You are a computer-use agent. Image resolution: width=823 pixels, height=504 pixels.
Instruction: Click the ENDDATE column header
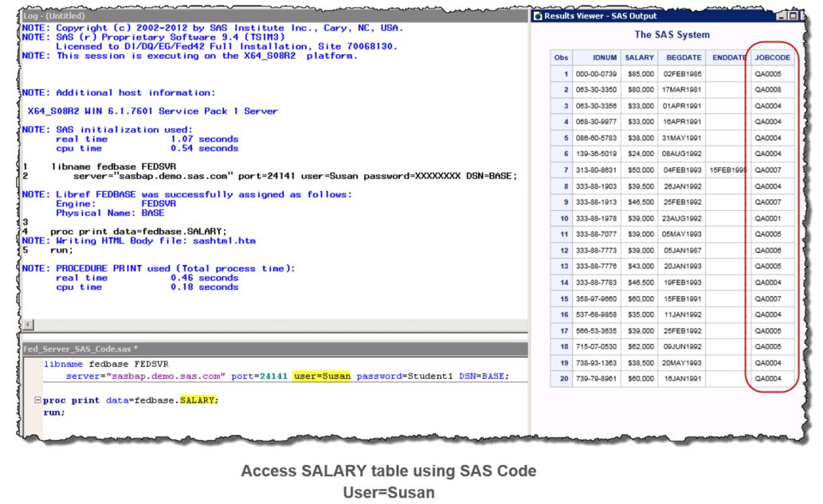click(x=728, y=57)
